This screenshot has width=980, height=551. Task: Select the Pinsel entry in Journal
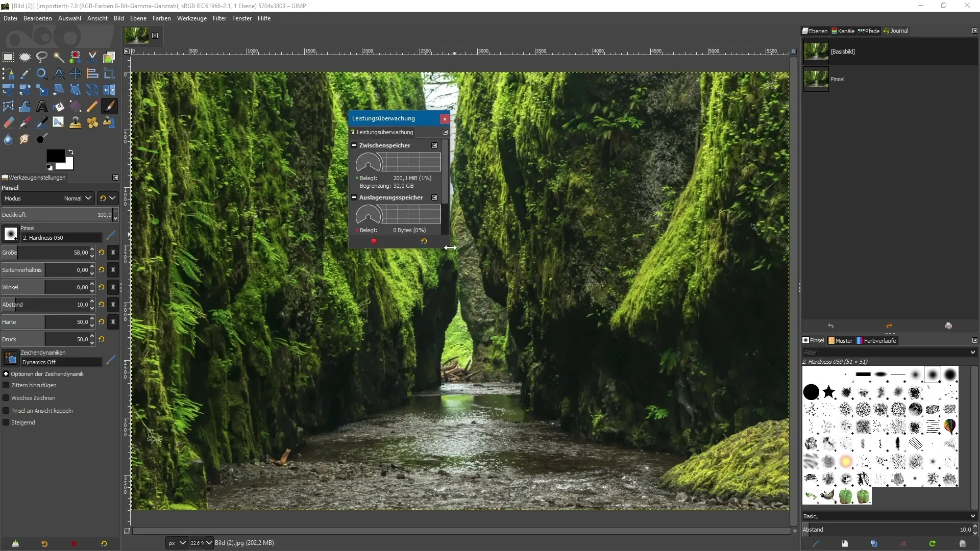tap(890, 79)
